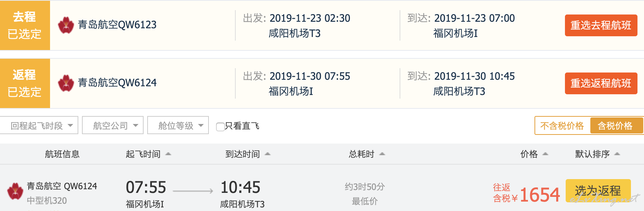644x211 pixels.
Task: Click 选为返程 button for QW6124
Action: click(x=598, y=191)
